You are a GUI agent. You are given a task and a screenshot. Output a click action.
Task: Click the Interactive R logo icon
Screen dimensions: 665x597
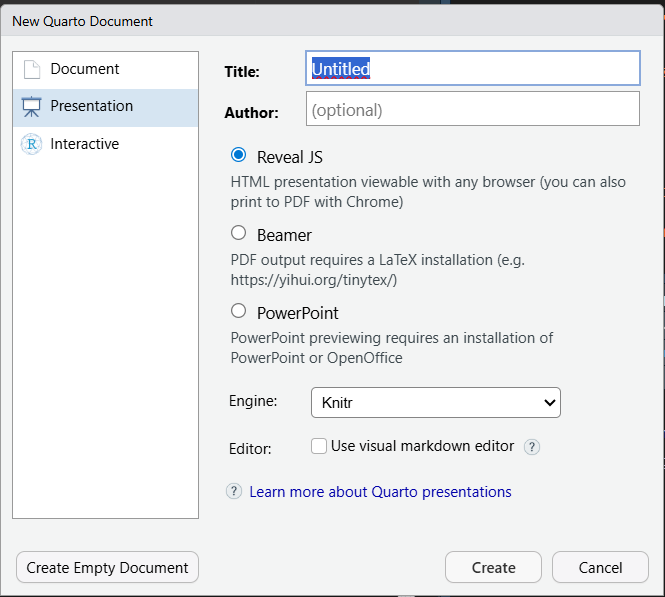point(32,144)
